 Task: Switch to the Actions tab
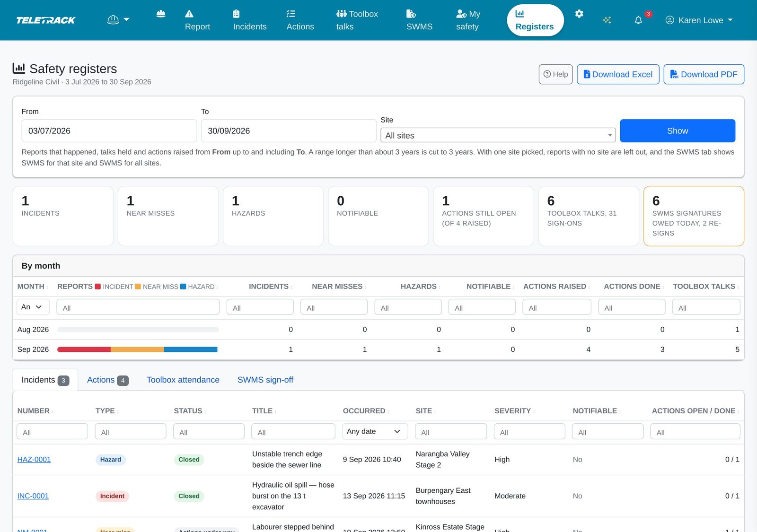[x=107, y=380]
